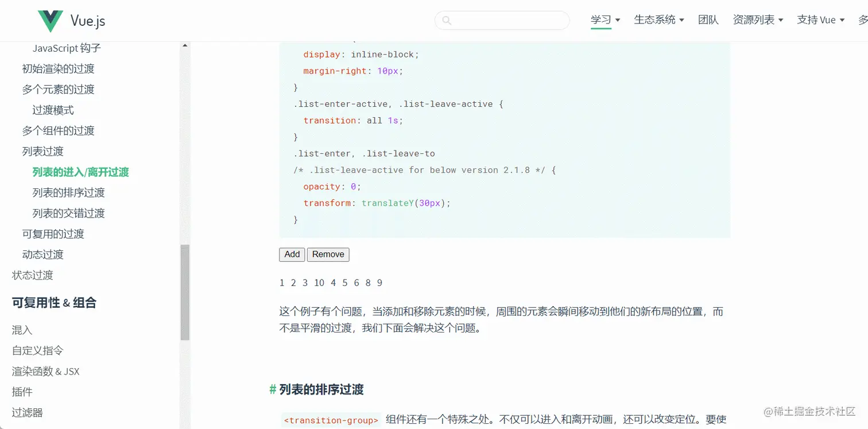This screenshot has width=868, height=429.
Task: Click the <transition-group> inline code
Action: 332,420
